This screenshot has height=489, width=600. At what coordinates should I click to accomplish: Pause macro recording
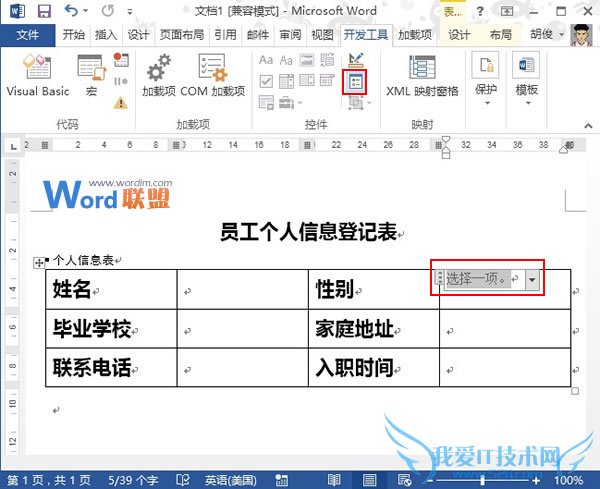(x=121, y=81)
